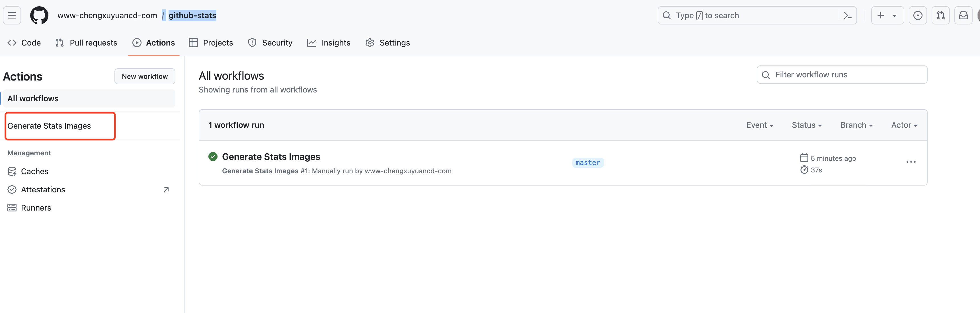The width and height of the screenshot is (980, 313).
Task: Open the issues icon in header
Action: [x=918, y=16]
